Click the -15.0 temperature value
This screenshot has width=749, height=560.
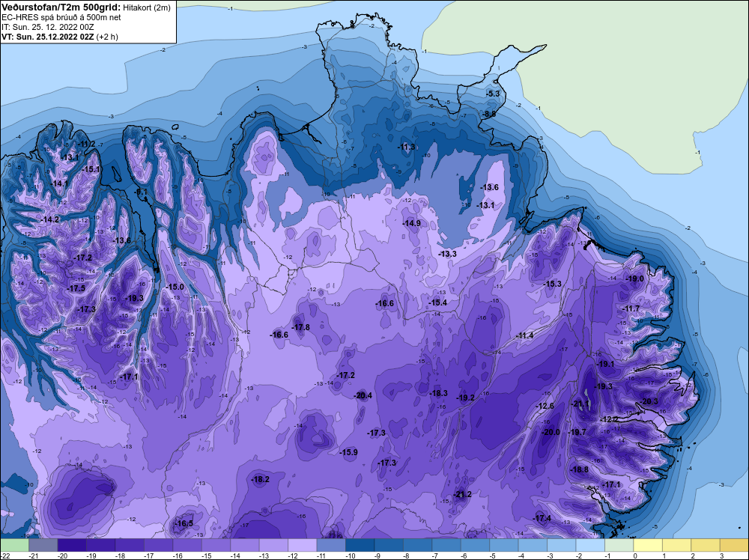tap(175, 287)
